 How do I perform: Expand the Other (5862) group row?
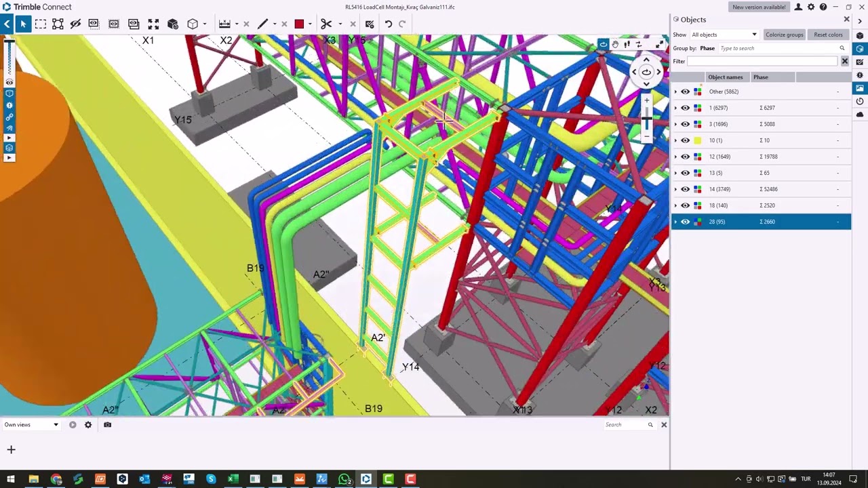[675, 91]
